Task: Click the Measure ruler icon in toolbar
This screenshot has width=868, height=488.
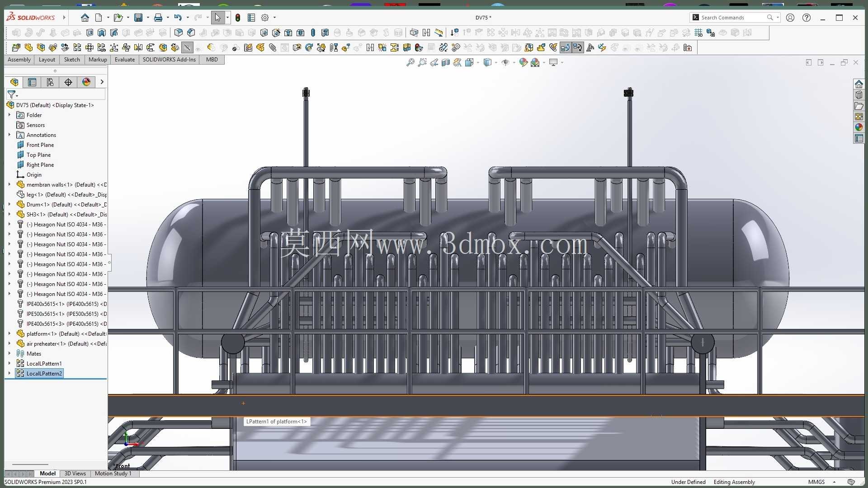Action: [x=439, y=33]
